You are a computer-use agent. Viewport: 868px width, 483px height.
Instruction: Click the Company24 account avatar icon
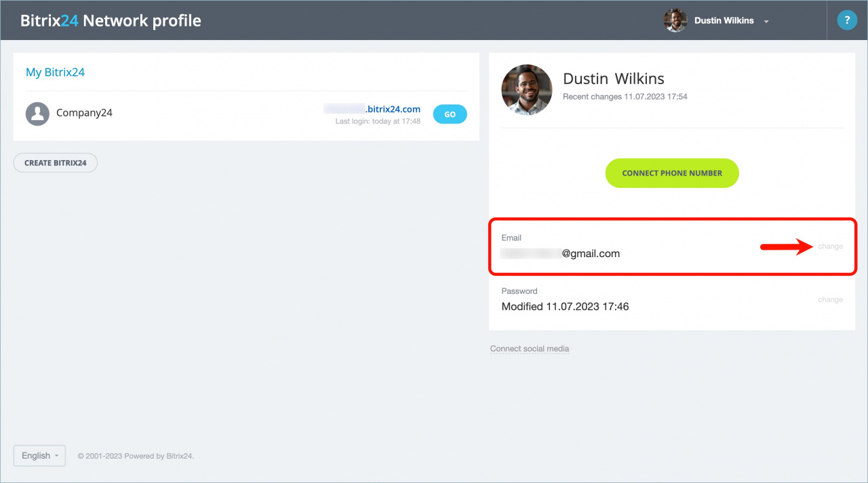coord(37,113)
